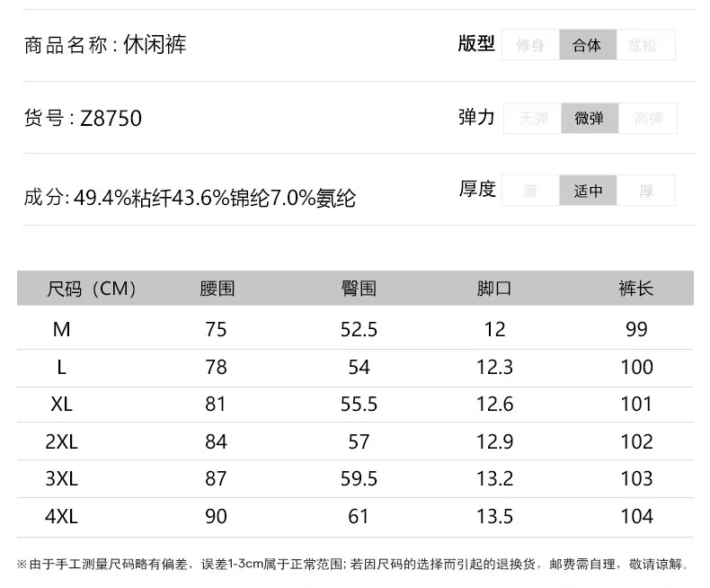This screenshot has height=588, width=710.
Task: Click hip value 55.5 in XL row
Action: tap(359, 404)
